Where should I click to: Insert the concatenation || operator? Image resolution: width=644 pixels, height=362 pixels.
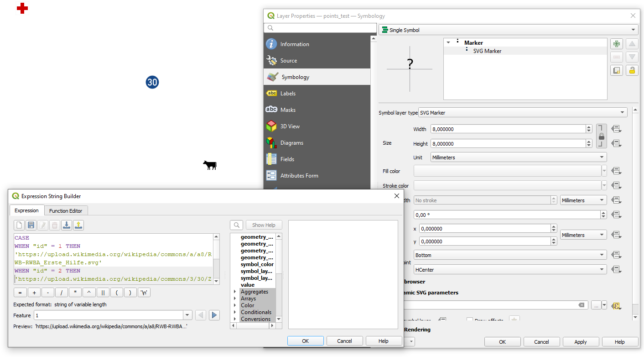103,293
